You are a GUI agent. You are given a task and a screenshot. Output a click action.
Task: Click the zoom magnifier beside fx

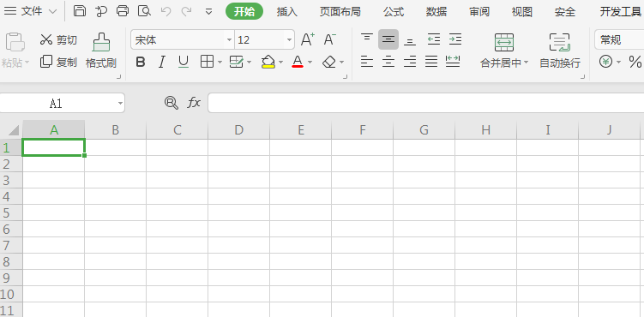(x=172, y=103)
